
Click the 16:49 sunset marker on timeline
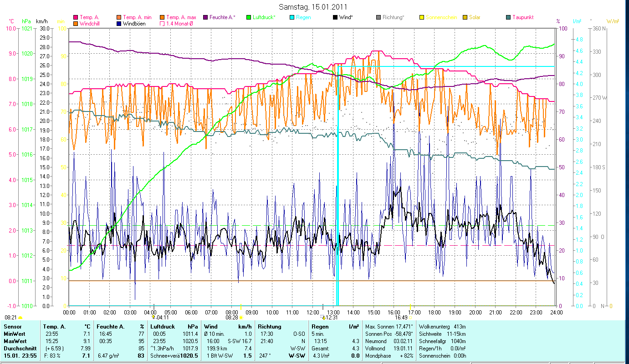tap(410, 317)
